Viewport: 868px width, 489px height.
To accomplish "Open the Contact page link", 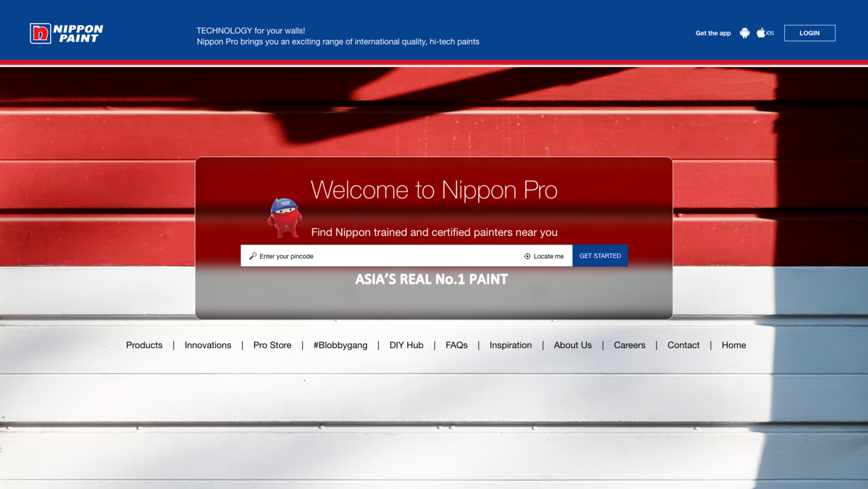I will tap(683, 345).
